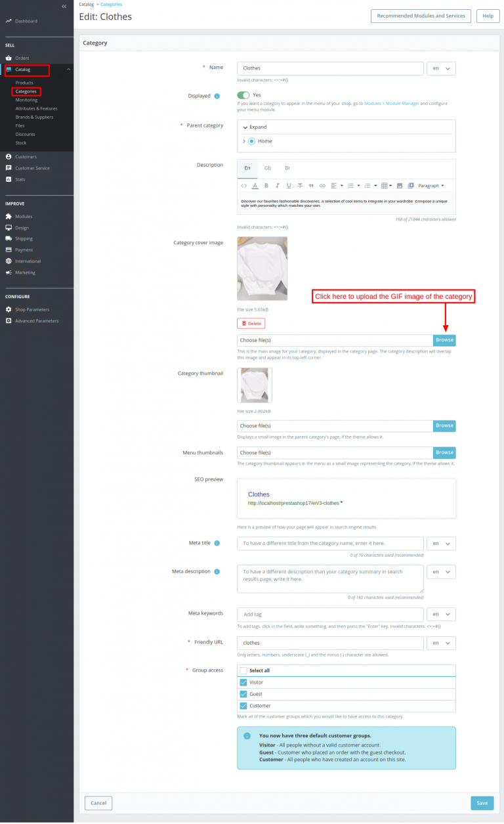Apply bold formatting in description editor

point(266,185)
